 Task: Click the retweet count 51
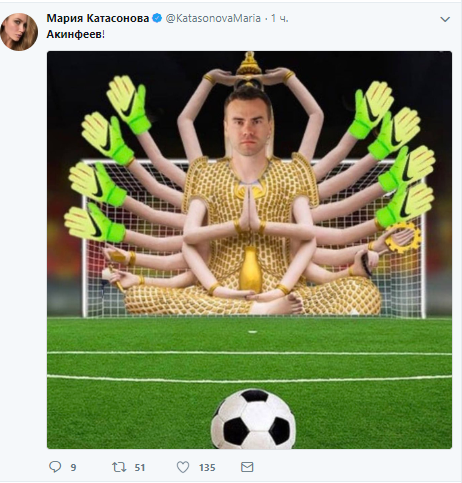point(140,468)
